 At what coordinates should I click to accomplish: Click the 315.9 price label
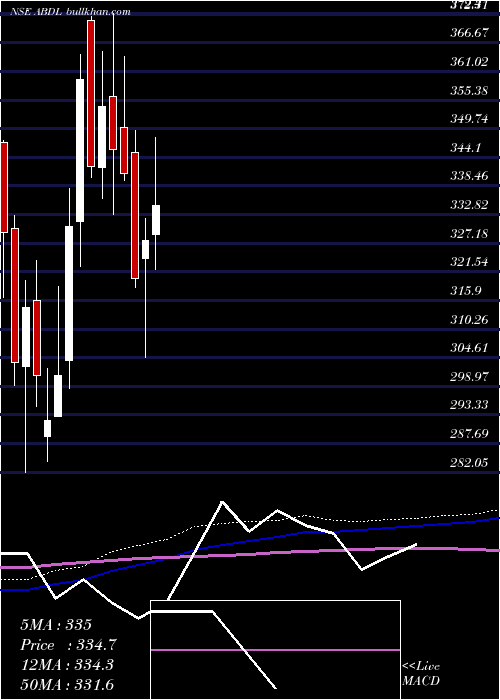466,291
